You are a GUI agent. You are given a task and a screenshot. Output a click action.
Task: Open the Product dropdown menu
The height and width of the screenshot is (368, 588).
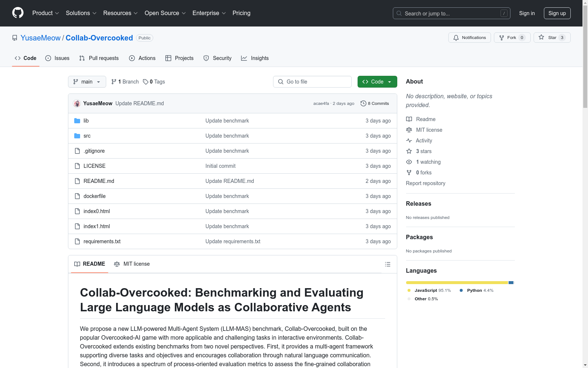46,13
